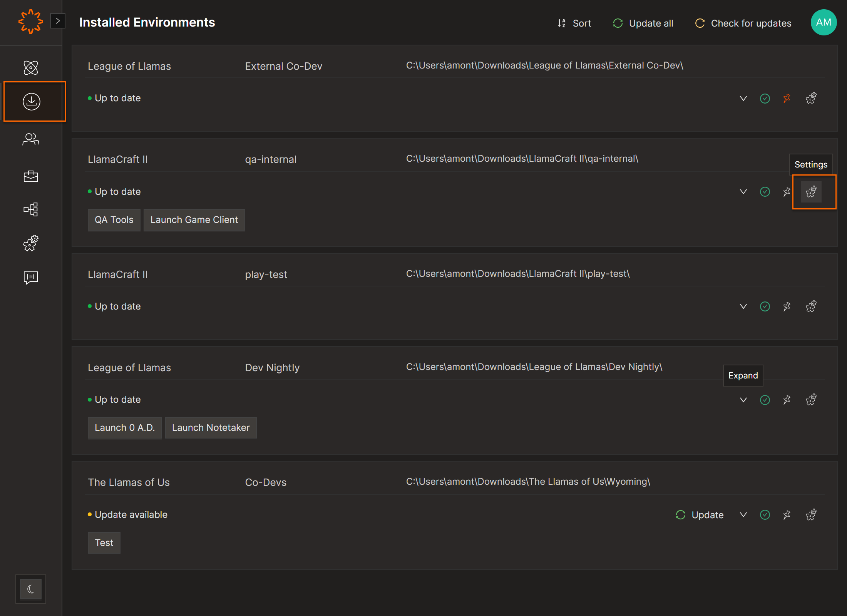The width and height of the screenshot is (847, 616).
Task: Click Check for updates
Action: tap(743, 23)
